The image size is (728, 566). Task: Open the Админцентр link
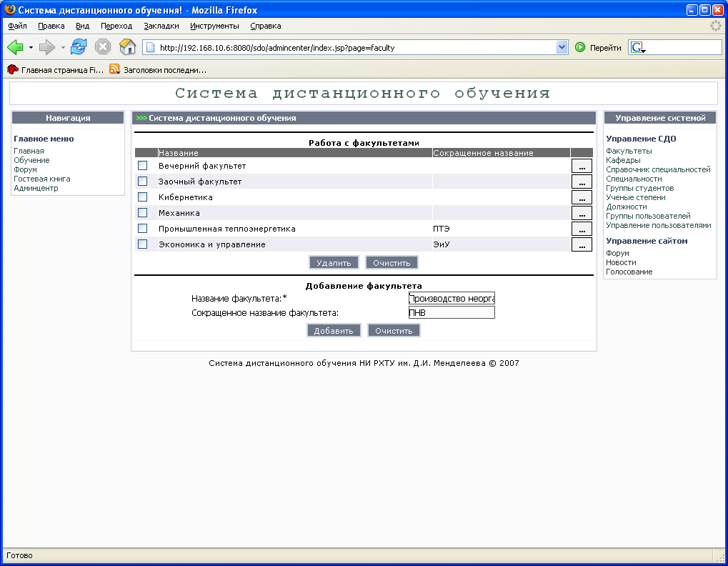(36, 188)
